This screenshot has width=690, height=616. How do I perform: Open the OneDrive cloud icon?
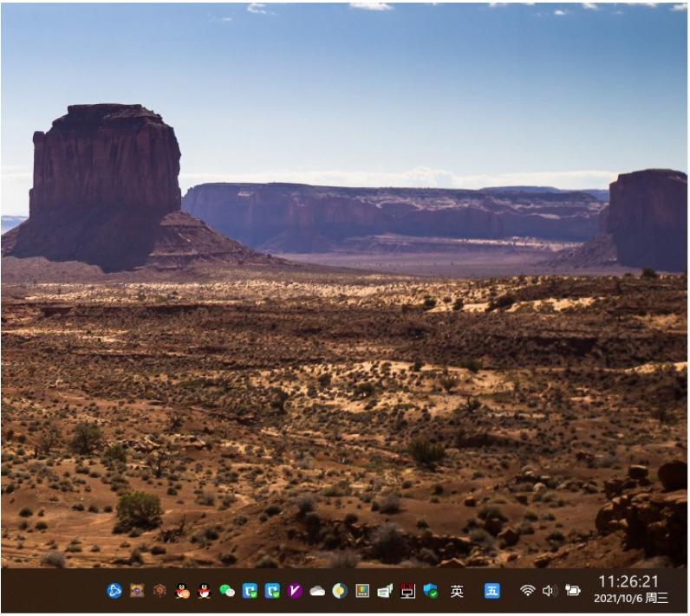[x=317, y=592]
